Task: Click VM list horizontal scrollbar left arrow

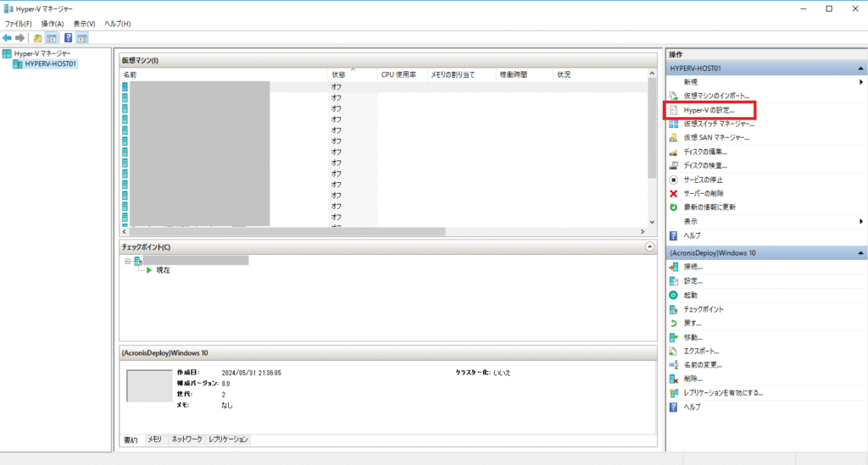Action: click(125, 232)
